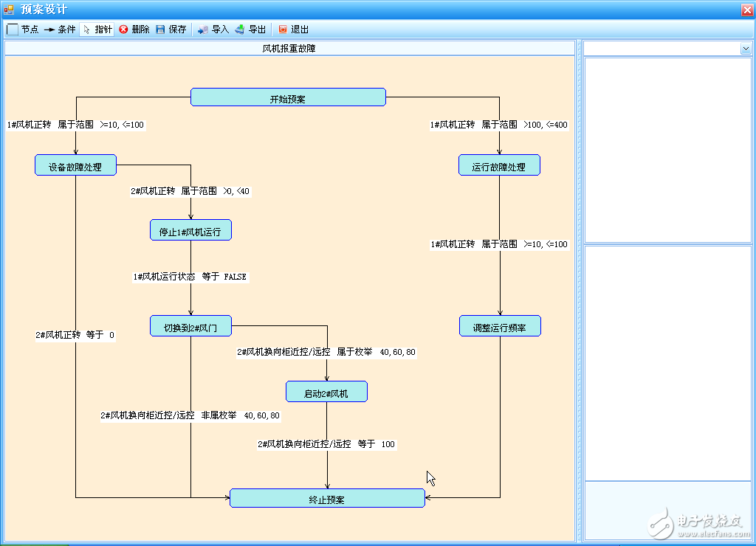Select the 终止预案 end node

(x=327, y=498)
